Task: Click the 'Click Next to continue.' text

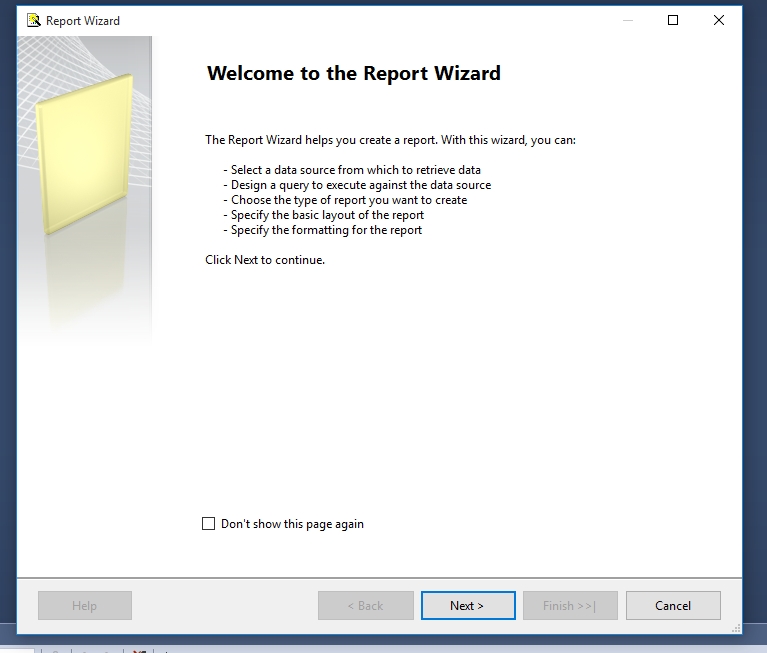Action: click(265, 260)
